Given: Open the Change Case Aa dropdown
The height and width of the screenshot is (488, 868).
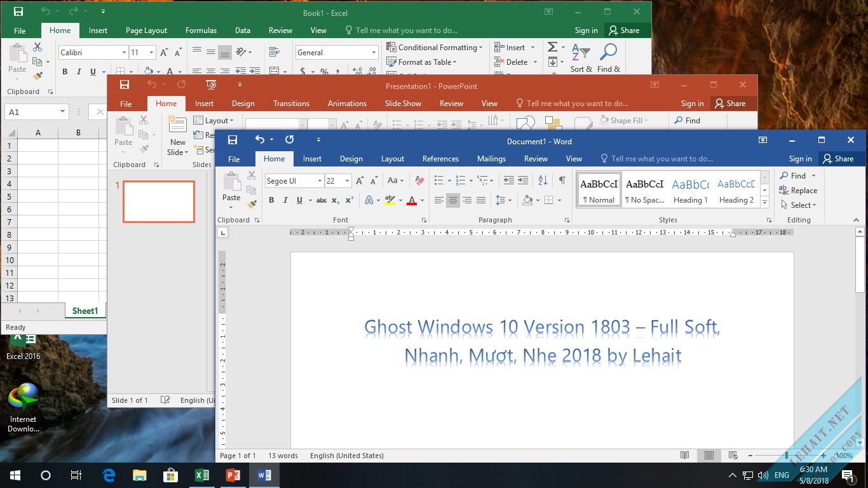Looking at the screenshot, I should [x=395, y=180].
